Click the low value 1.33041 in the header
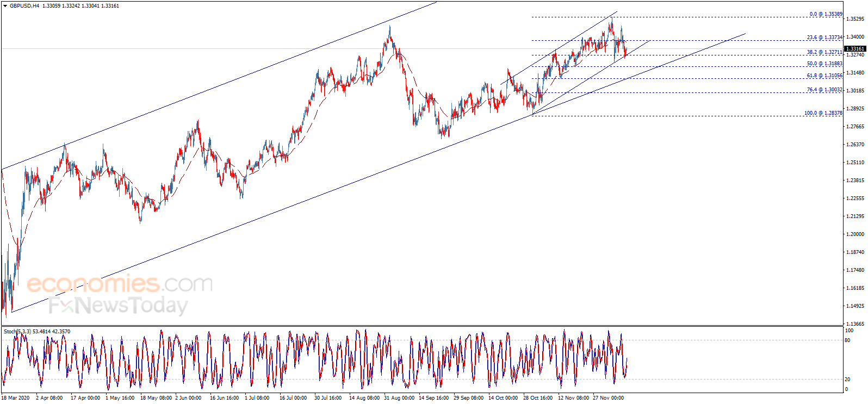The width and height of the screenshot is (868, 404). pos(91,6)
